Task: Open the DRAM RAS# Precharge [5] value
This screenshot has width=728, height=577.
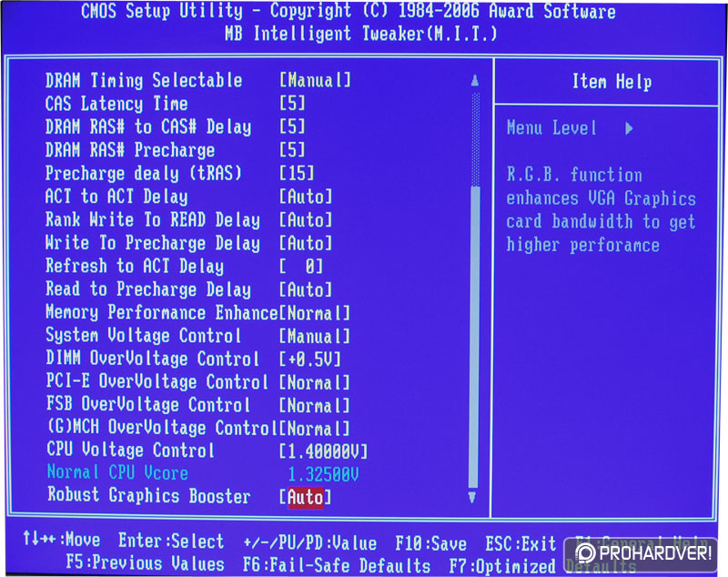Action: pyautogui.click(x=292, y=149)
